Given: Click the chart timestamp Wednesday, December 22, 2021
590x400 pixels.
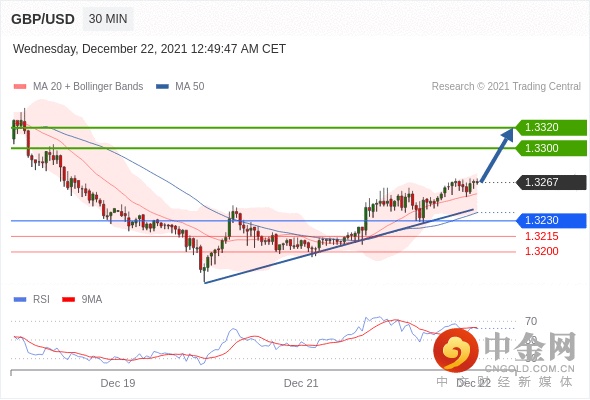Looking at the screenshot, I should click(149, 49).
